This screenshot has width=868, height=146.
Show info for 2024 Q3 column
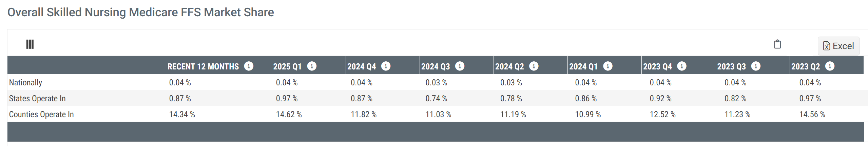(460, 66)
